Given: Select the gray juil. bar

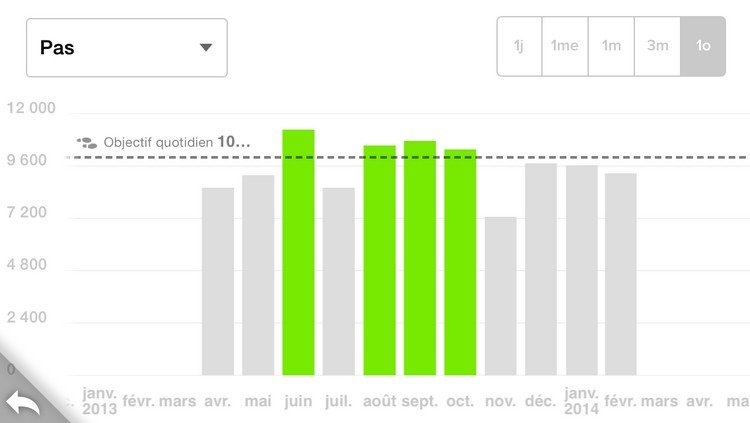Looking at the screenshot, I should [339, 281].
